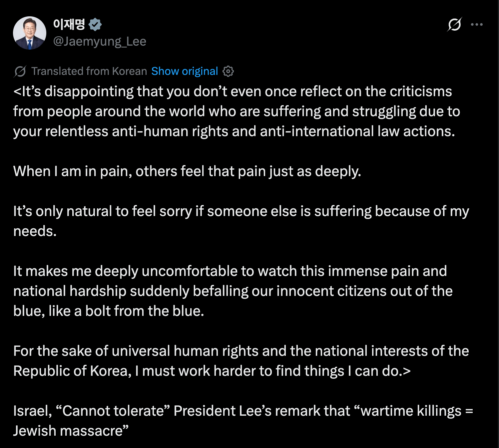Click the headline starting "Israel, Cannot tolerate"
Screen dimensions: 499x448
pos(243,411)
